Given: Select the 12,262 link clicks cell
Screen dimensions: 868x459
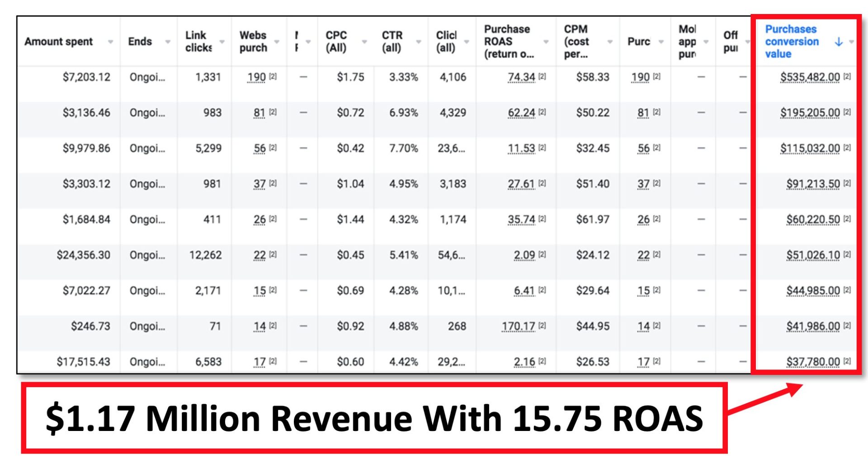Looking at the screenshot, I should pyautogui.click(x=206, y=255).
